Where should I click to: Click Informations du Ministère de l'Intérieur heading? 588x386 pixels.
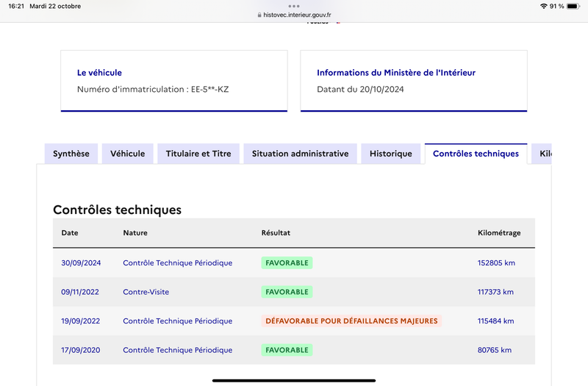396,73
